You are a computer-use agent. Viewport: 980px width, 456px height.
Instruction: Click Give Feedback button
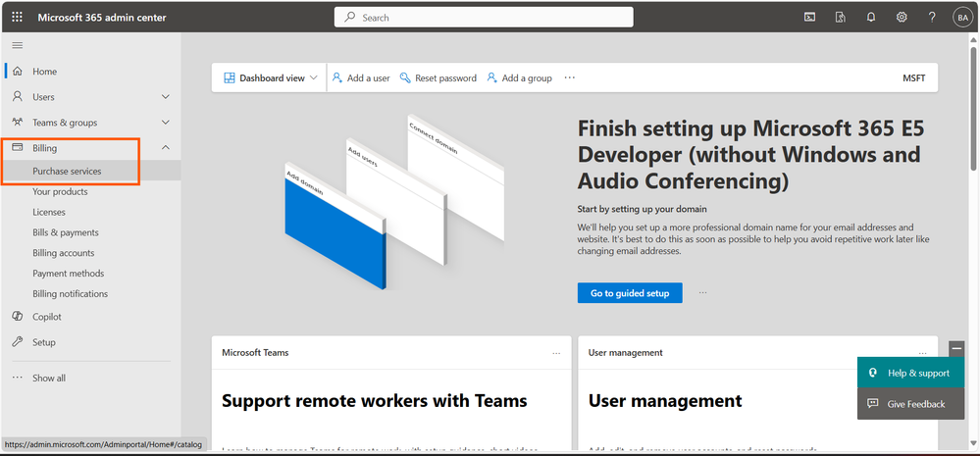910,404
